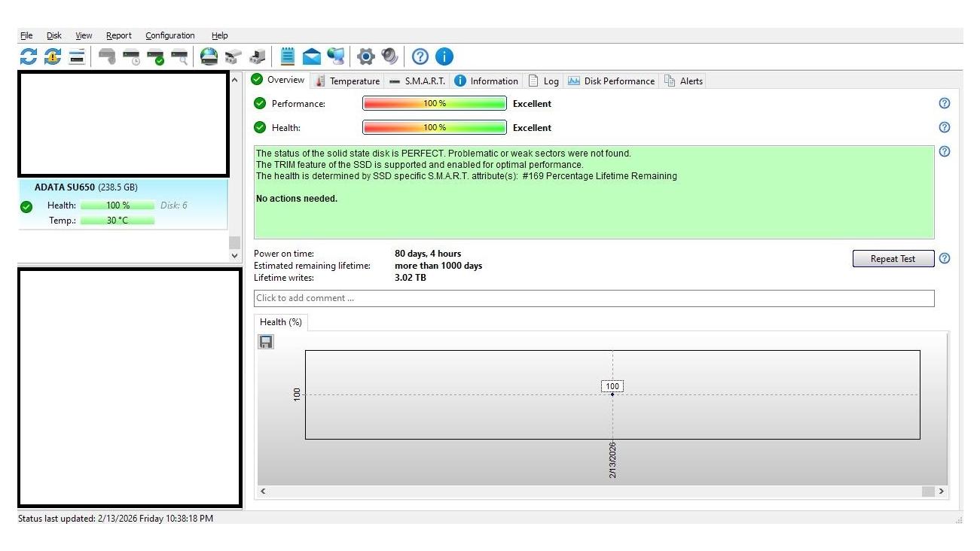Open settings via the gear icon
The width and height of the screenshot is (980, 551).
click(x=366, y=56)
